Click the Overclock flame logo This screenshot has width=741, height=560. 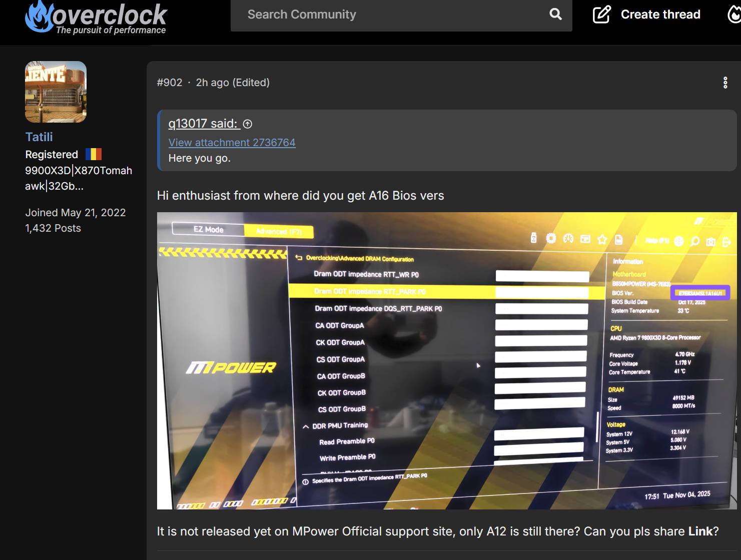(39, 17)
